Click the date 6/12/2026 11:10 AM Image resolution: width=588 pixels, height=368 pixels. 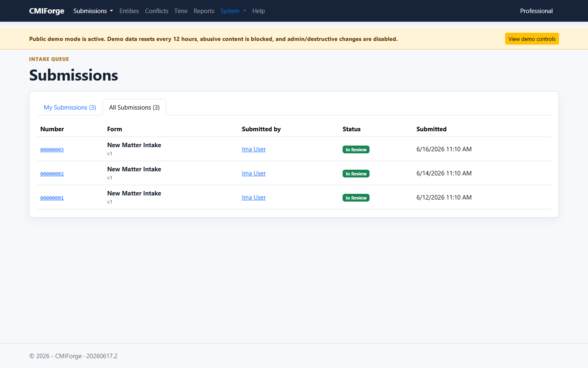(444, 197)
